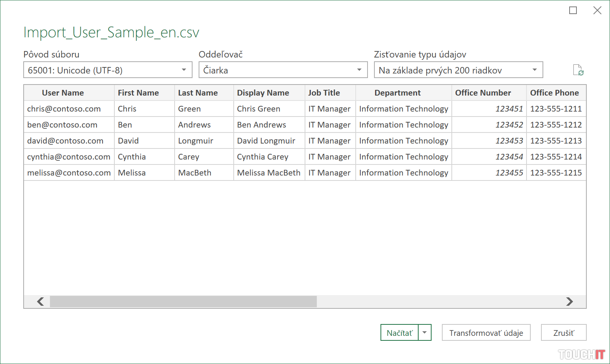
Task: Expand the Načítať button dropdown arrow
Action: click(x=425, y=332)
